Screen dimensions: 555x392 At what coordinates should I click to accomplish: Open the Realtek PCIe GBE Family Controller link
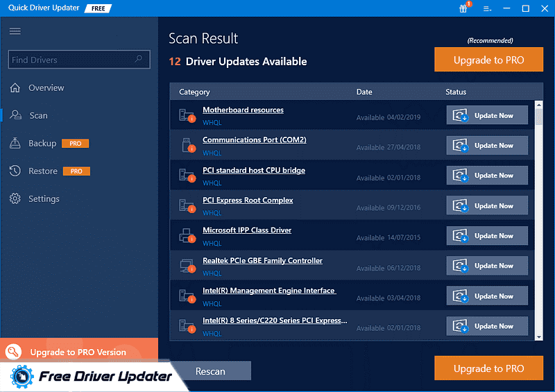point(262,261)
